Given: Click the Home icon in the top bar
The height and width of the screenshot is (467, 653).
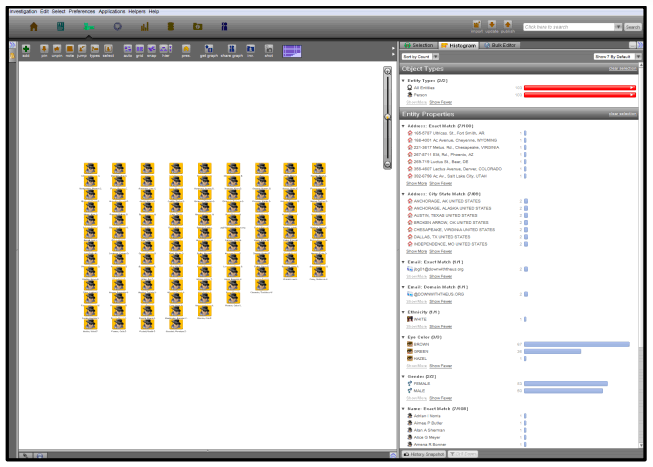Looking at the screenshot, I should click(34, 27).
